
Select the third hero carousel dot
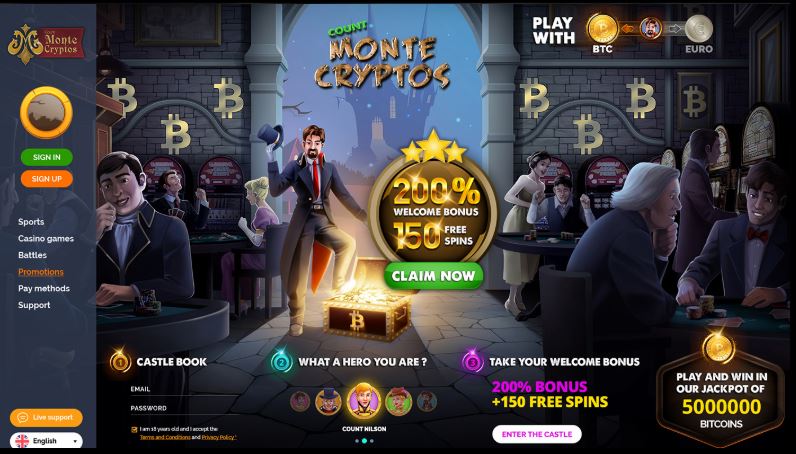pos(372,441)
